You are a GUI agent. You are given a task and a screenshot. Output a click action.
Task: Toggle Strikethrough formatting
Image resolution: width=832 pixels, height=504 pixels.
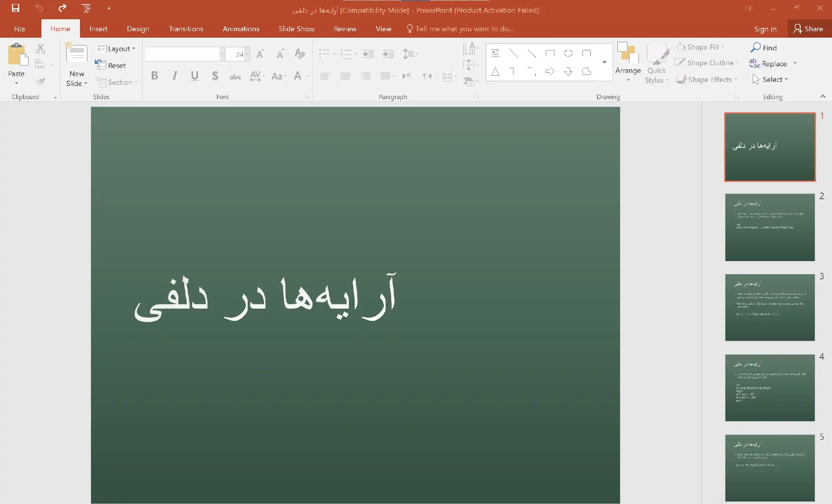click(x=235, y=76)
